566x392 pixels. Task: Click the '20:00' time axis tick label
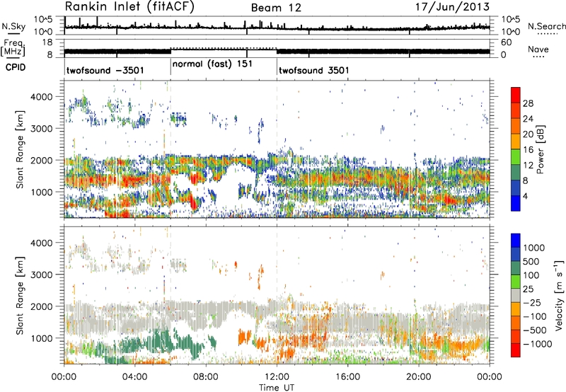(x=419, y=377)
